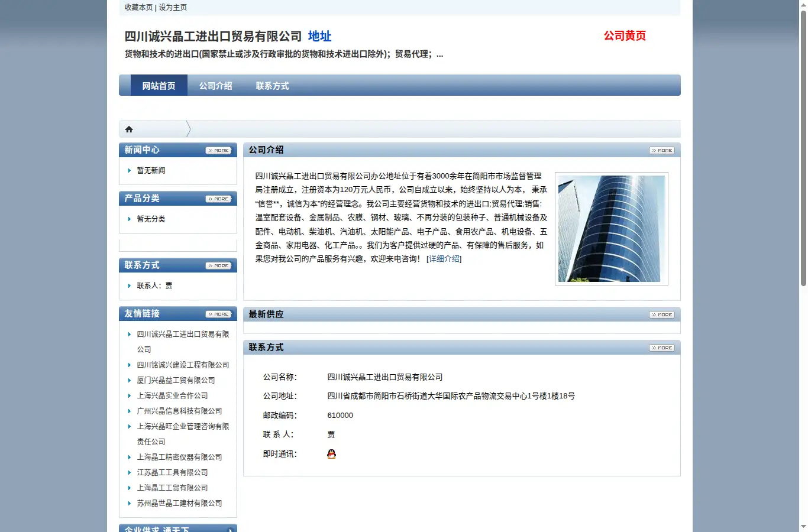Open MORE in 产品分类 panel header
Screen dimensions: 808x532
[218, 199]
